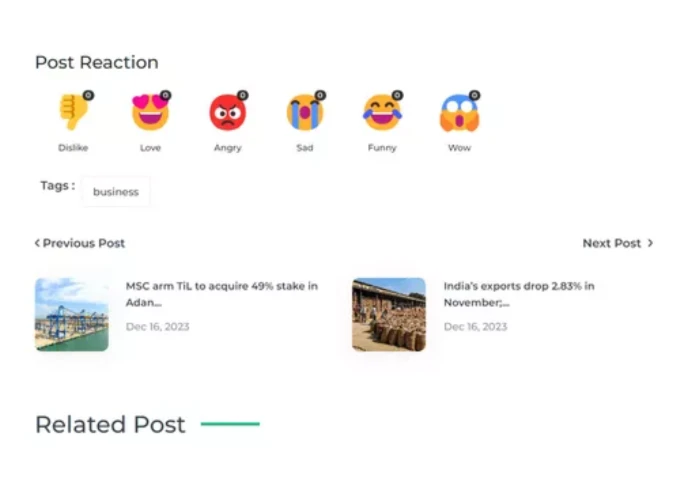This screenshot has width=688, height=499.
Task: Open the export sacks article thumbnail
Action: (x=389, y=314)
